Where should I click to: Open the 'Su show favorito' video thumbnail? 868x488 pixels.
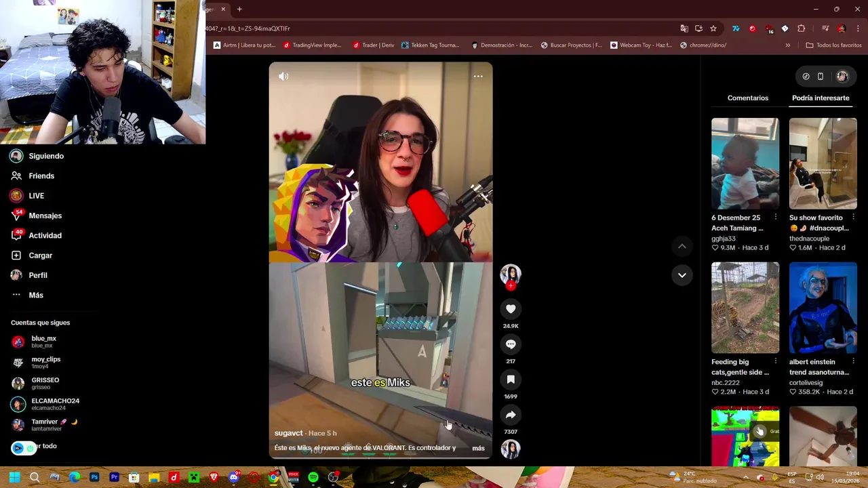823,163
